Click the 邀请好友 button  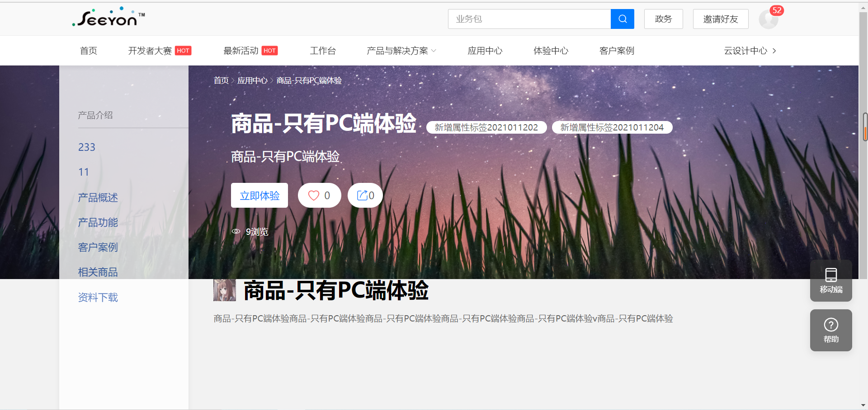click(x=721, y=19)
